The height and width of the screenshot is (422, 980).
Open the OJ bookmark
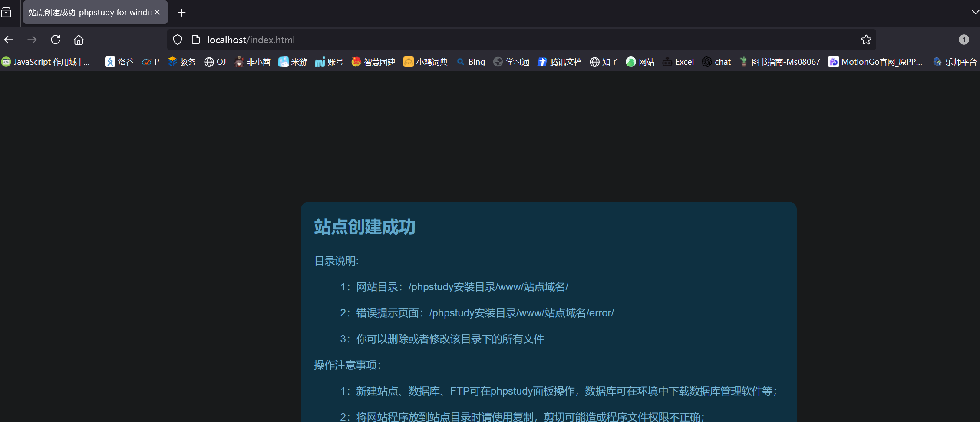(215, 62)
